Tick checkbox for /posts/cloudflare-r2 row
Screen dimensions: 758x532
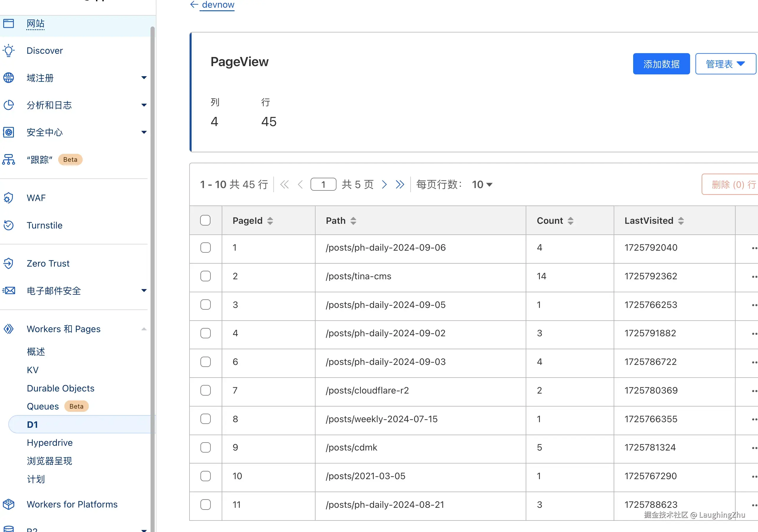point(205,390)
